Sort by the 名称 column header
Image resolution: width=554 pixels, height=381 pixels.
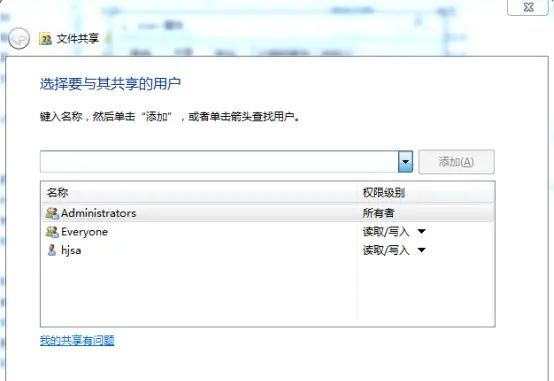pyautogui.click(x=199, y=193)
